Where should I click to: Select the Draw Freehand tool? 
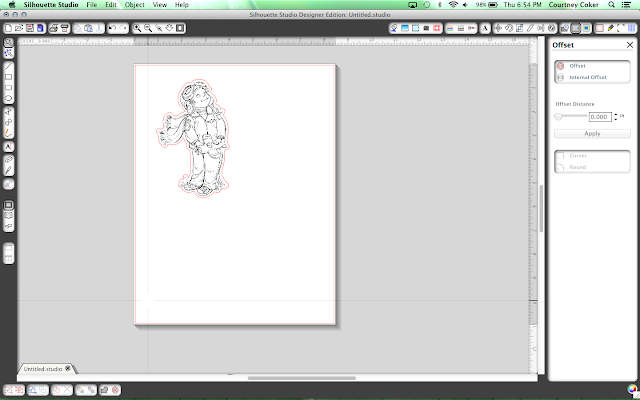pyautogui.click(x=9, y=133)
